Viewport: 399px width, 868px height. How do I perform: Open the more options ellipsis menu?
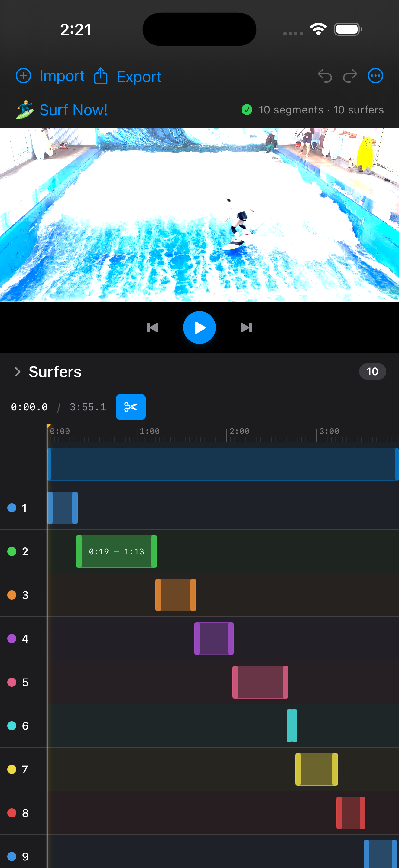[375, 75]
